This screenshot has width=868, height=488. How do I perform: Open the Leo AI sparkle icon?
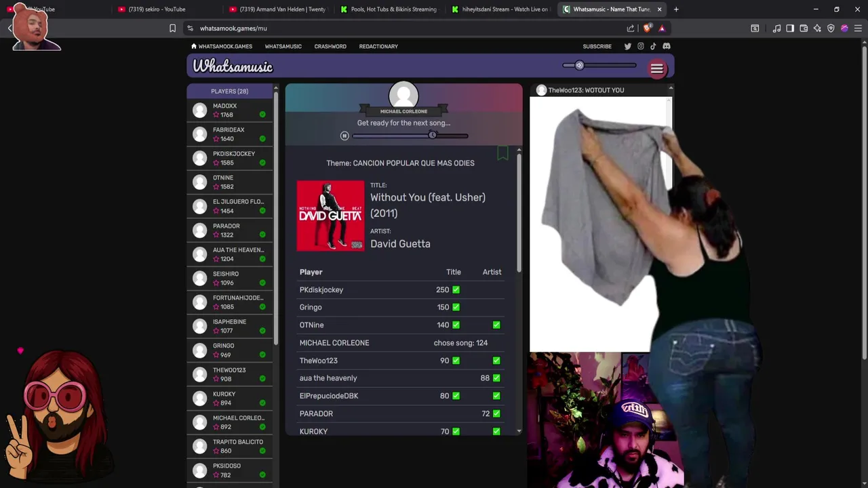pos(817,28)
